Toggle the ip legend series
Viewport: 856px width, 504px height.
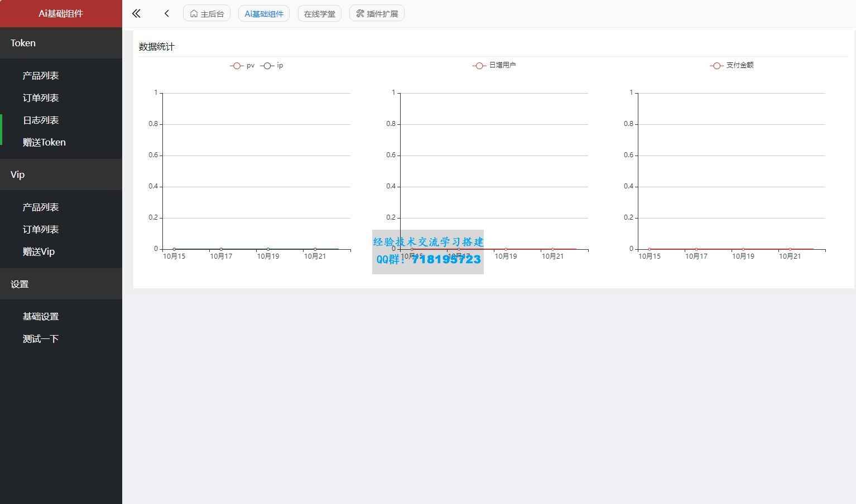click(272, 66)
